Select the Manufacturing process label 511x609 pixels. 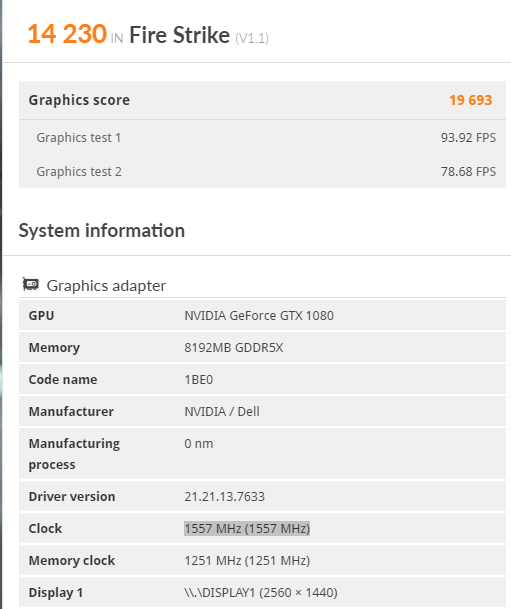click(74, 454)
